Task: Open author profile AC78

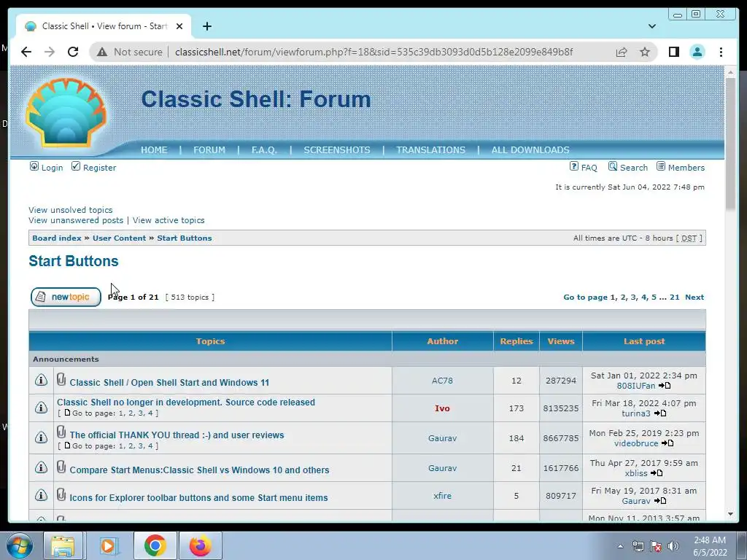Action: pos(442,381)
